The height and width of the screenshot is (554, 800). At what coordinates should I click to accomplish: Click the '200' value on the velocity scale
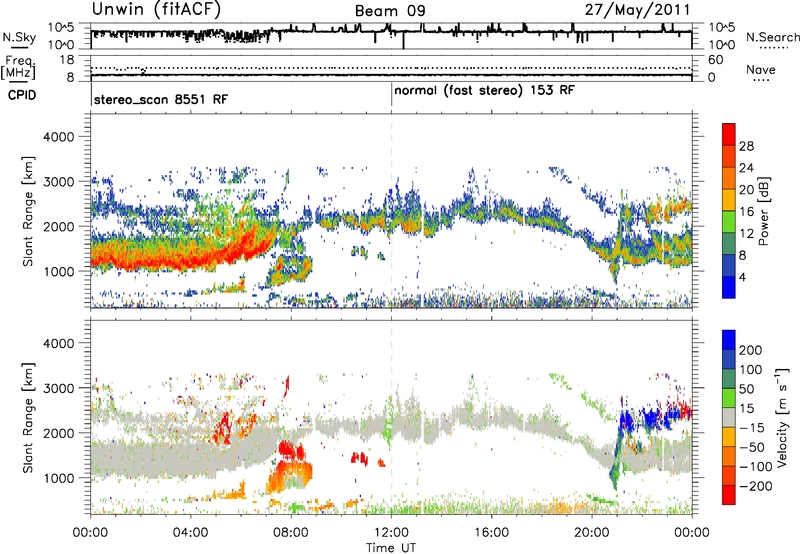pyautogui.click(x=751, y=350)
